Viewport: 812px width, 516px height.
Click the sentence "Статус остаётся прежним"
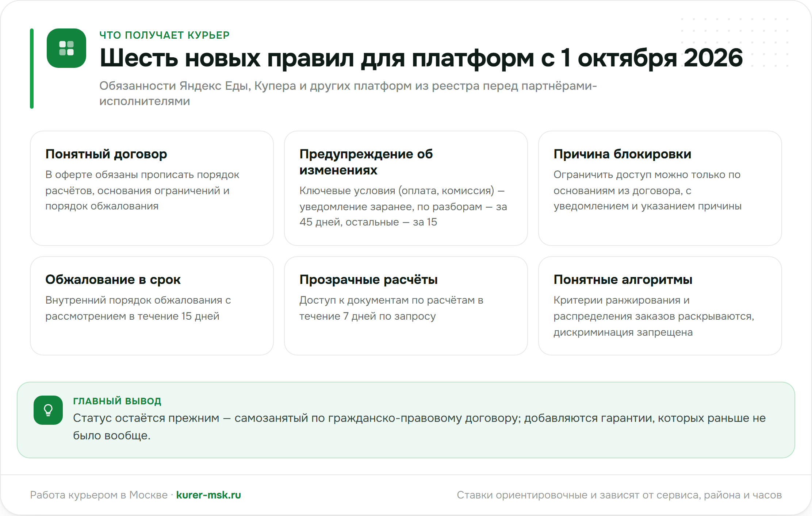coord(146,418)
